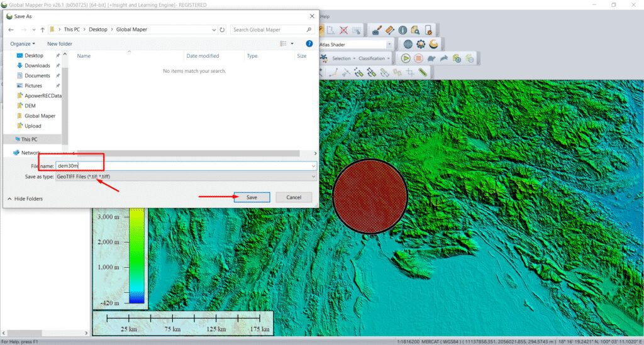Select Documents in navigation pane
This screenshot has width=644, height=345.
click(37, 75)
